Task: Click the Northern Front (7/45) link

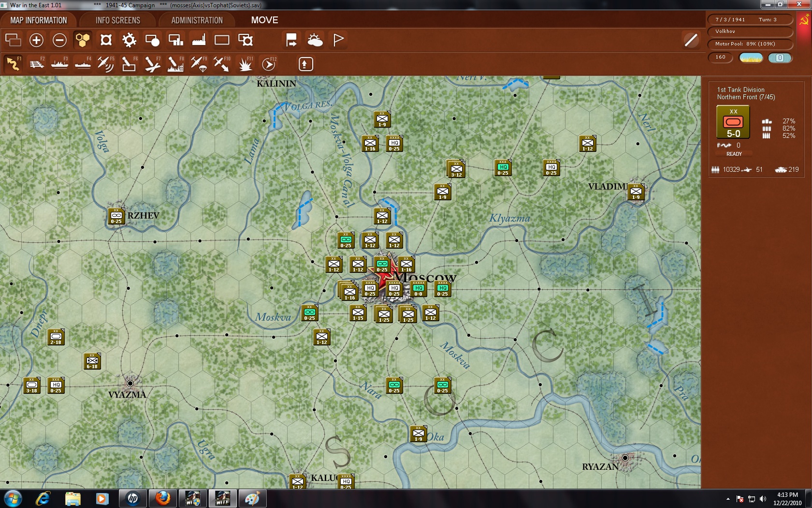Action: 746,97
